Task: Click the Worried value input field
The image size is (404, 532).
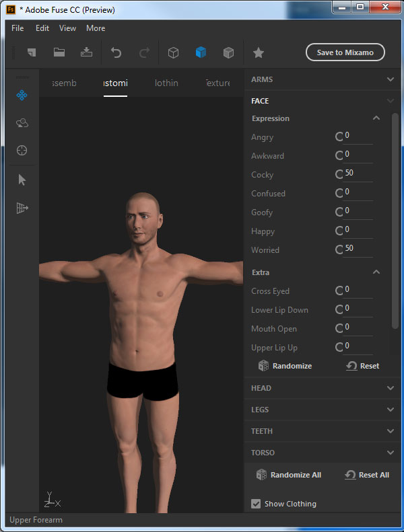Action: pyautogui.click(x=358, y=249)
